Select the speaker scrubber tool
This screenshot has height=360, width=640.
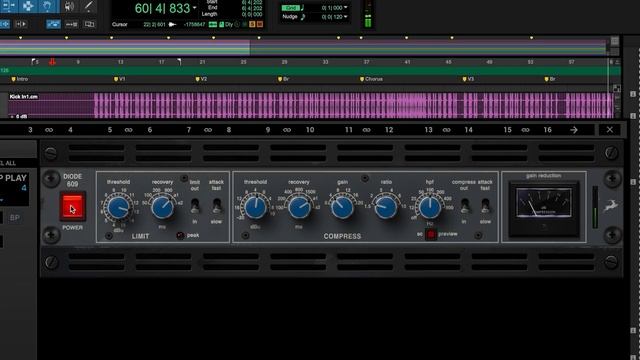pos(69,6)
